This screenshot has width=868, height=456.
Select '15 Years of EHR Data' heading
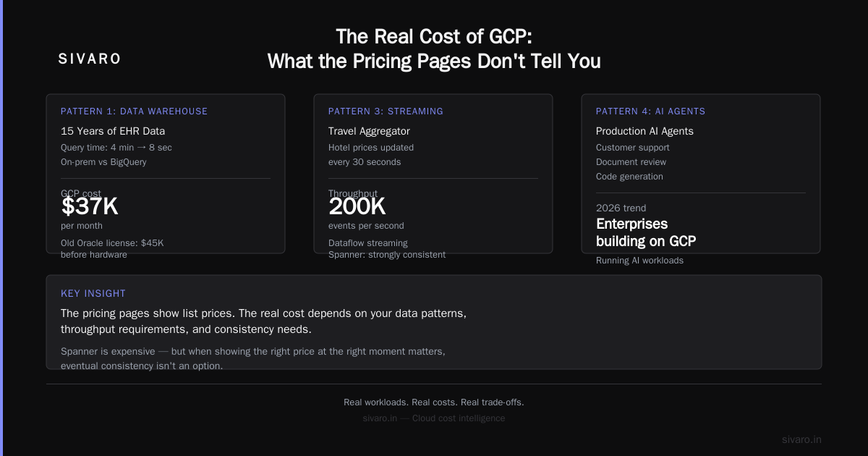click(113, 131)
